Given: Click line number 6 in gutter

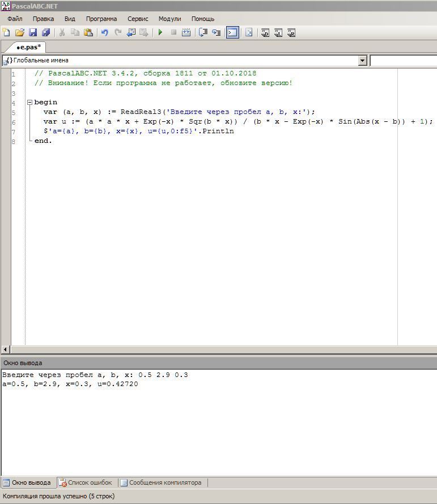Looking at the screenshot, I should click(x=14, y=122).
